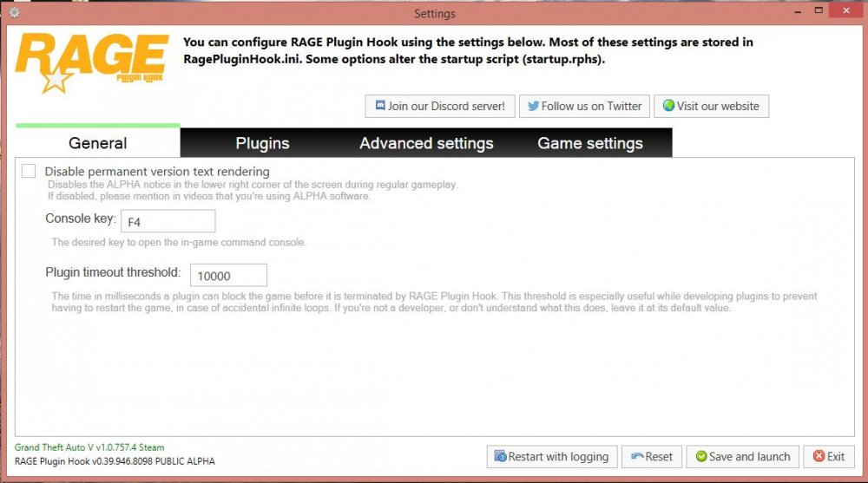This screenshot has width=868, height=483.
Task: Save and launch the game
Action: pos(743,456)
